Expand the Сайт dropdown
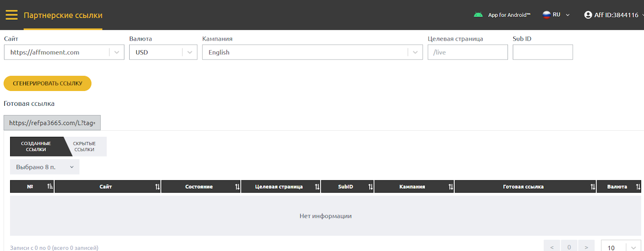This screenshot has width=644, height=251. coord(116,52)
